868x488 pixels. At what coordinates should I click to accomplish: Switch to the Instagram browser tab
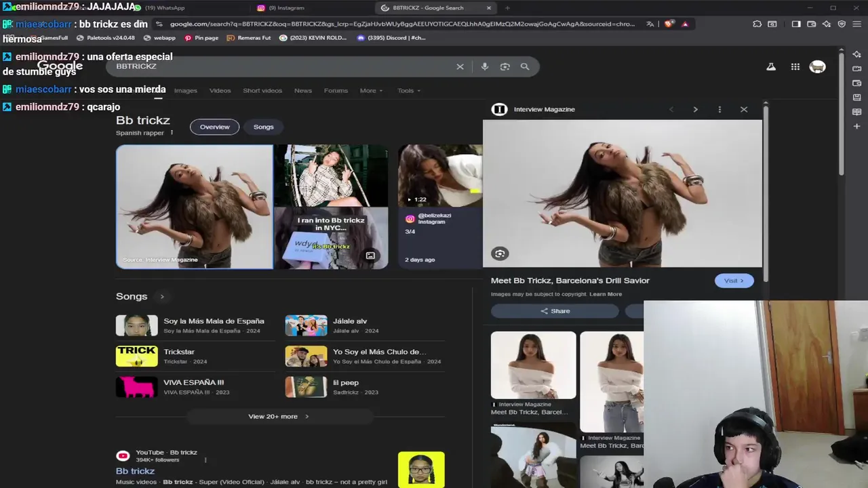tap(287, 8)
